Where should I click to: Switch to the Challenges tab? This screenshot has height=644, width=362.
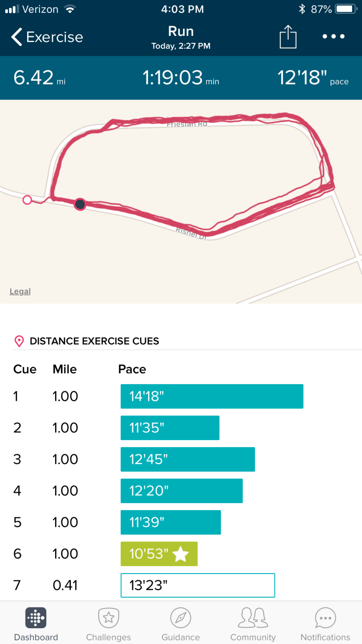(108, 624)
